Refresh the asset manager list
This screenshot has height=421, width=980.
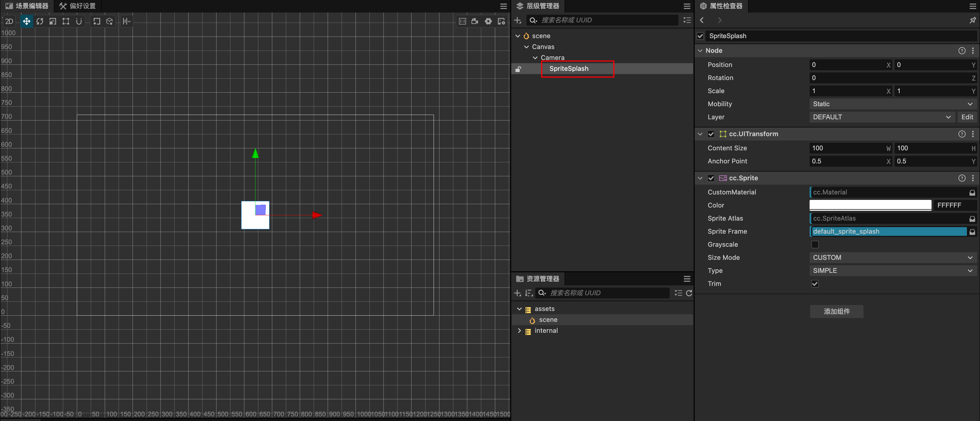click(689, 293)
